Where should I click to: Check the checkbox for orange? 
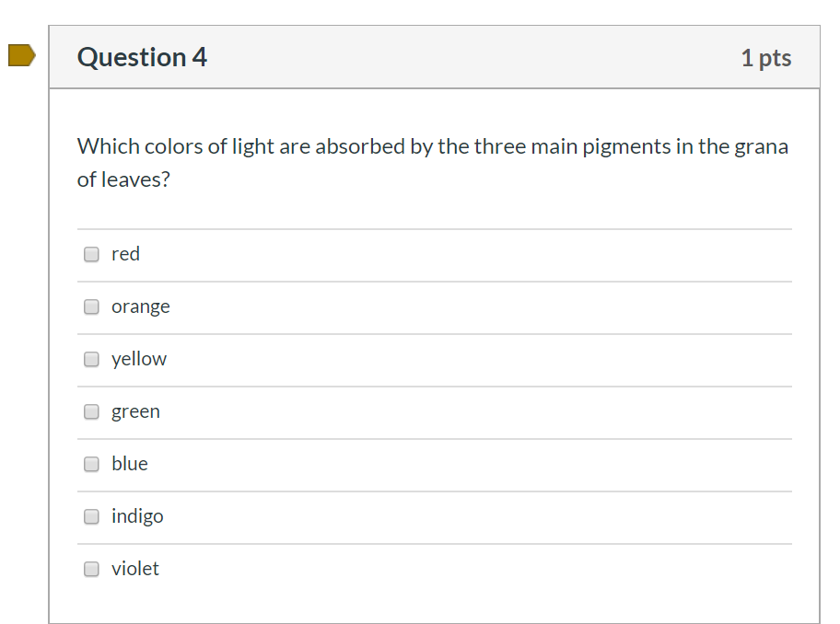(x=91, y=306)
